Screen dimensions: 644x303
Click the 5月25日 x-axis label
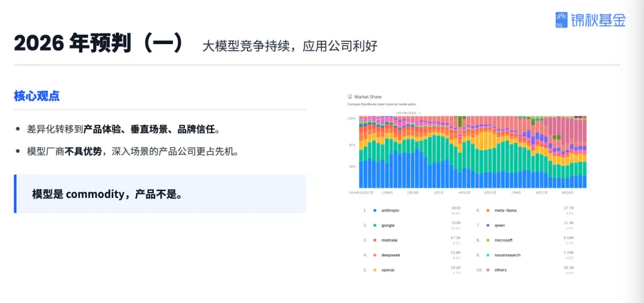[490, 192]
